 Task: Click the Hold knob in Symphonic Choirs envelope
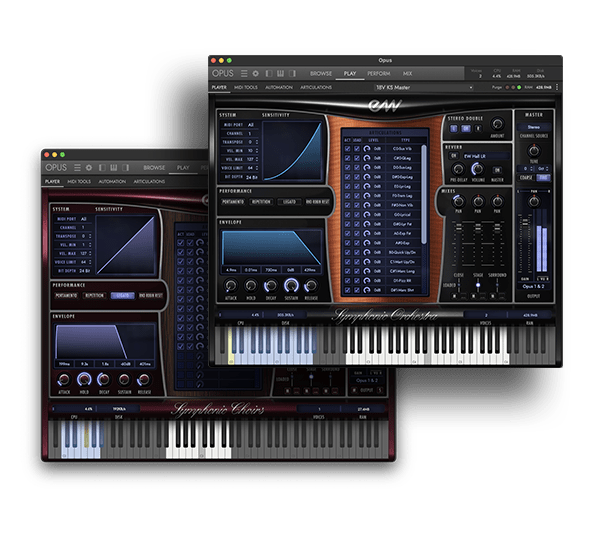coord(83,378)
